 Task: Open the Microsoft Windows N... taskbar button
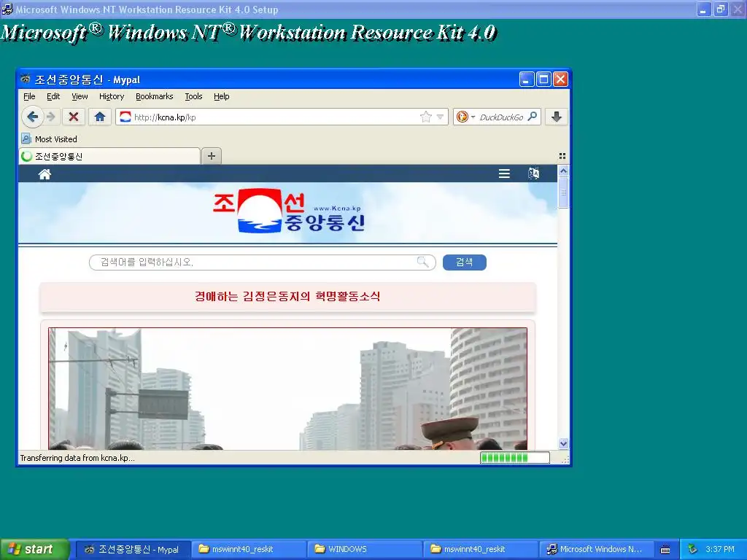tap(595, 549)
